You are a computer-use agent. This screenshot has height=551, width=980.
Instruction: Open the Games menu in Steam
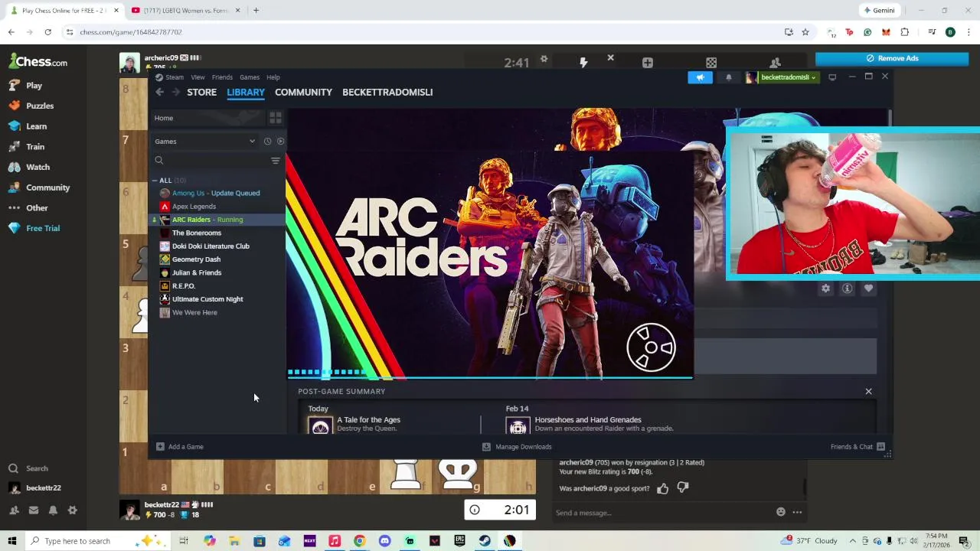tap(250, 77)
